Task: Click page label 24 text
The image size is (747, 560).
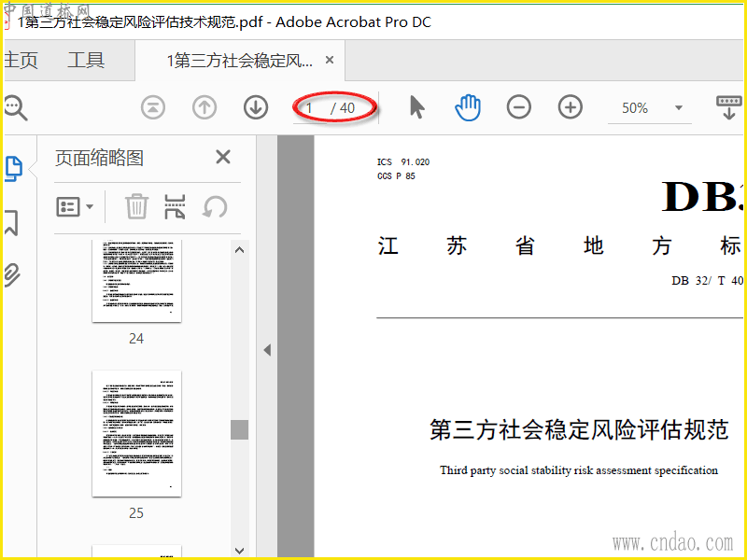Action: point(136,339)
